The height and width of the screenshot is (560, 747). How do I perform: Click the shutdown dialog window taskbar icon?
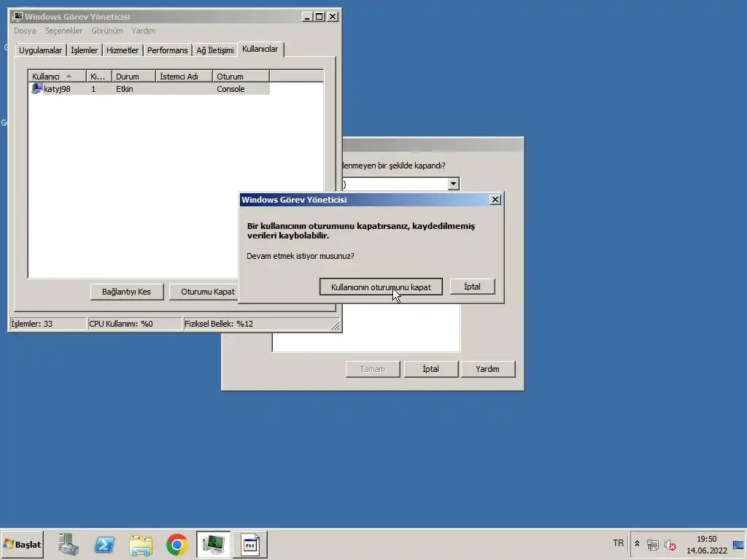pos(250,544)
